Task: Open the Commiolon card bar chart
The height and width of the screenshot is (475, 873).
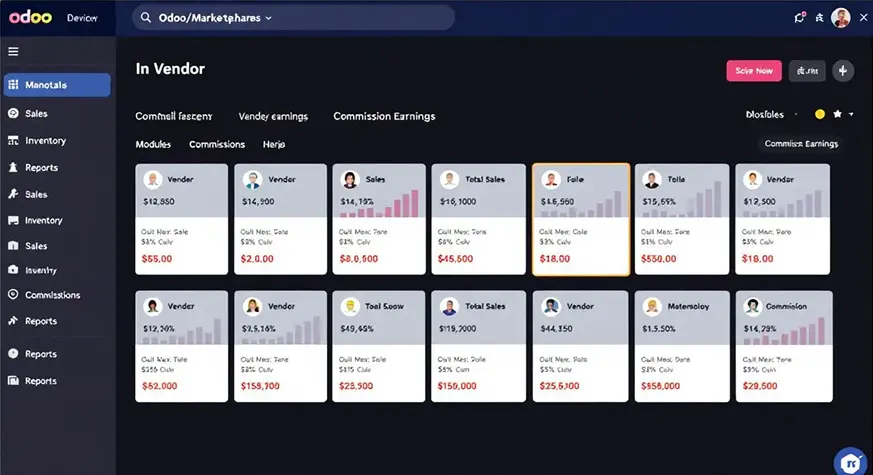Action: (x=784, y=331)
